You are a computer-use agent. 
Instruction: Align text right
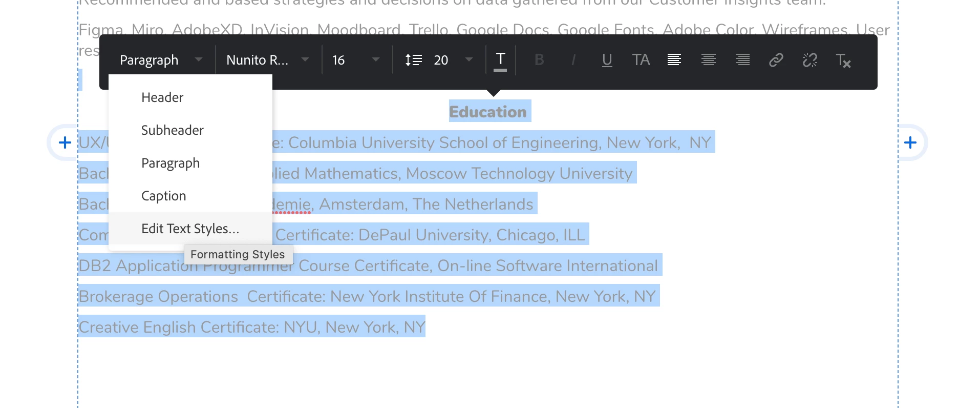coord(743,60)
